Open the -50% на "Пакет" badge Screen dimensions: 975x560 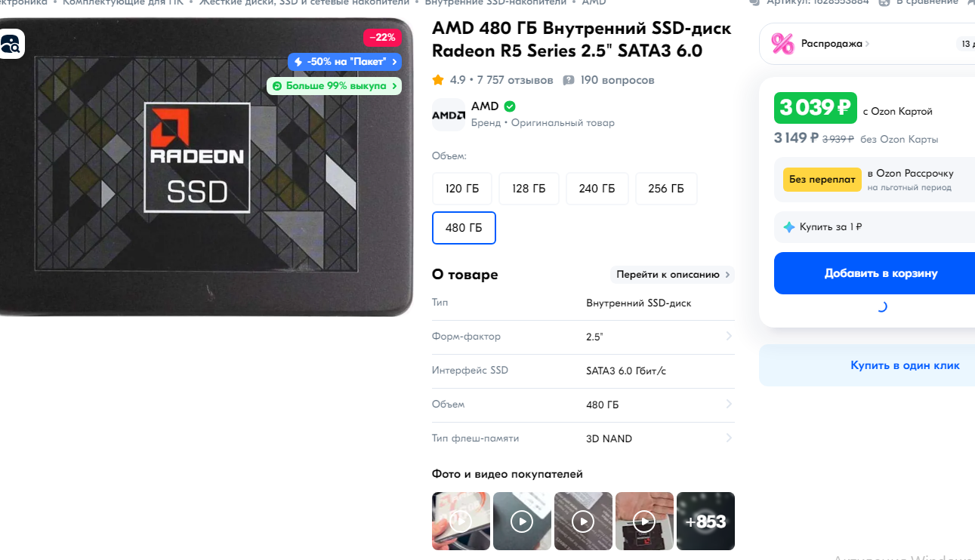pos(344,61)
